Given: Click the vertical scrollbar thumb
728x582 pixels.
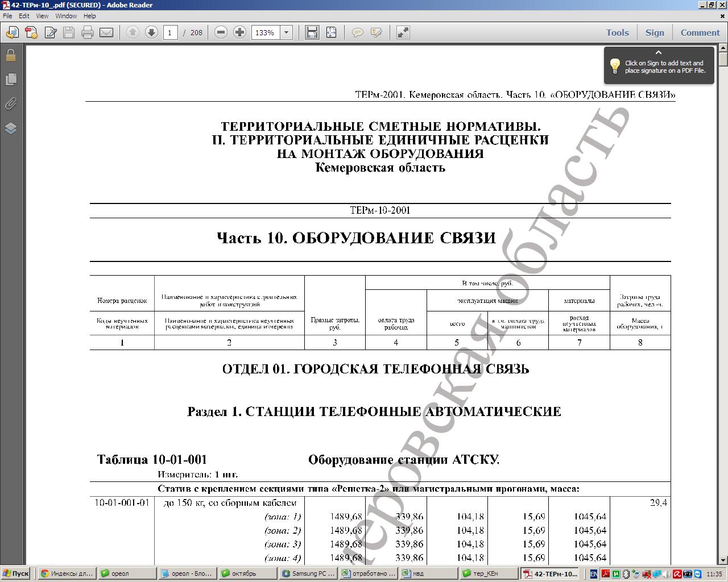Looking at the screenshot, I should point(723,60).
